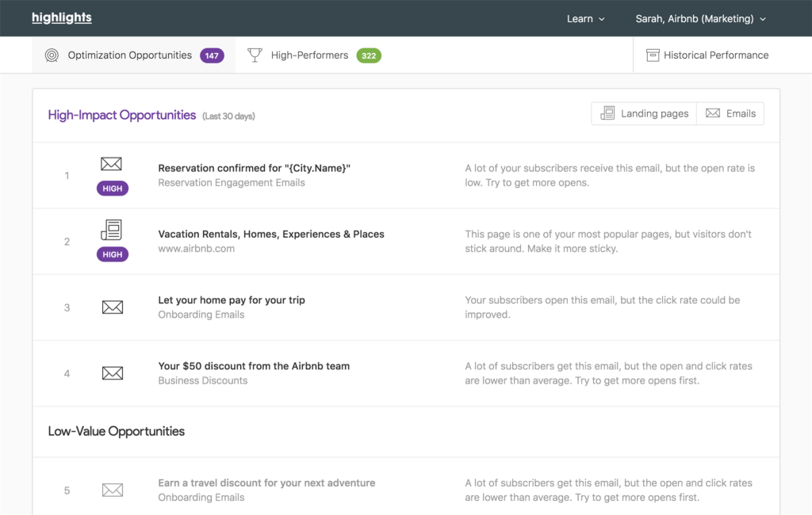This screenshot has height=515, width=812.
Task: Filter by Emails
Action: click(730, 113)
